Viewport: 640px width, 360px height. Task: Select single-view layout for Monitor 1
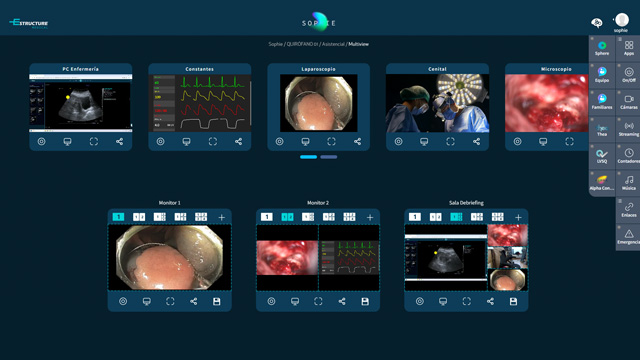pyautogui.click(x=118, y=217)
